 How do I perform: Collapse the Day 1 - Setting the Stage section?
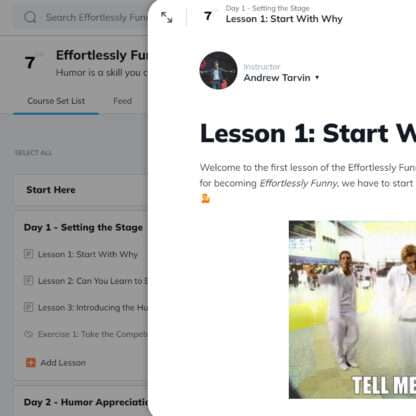click(x=83, y=227)
